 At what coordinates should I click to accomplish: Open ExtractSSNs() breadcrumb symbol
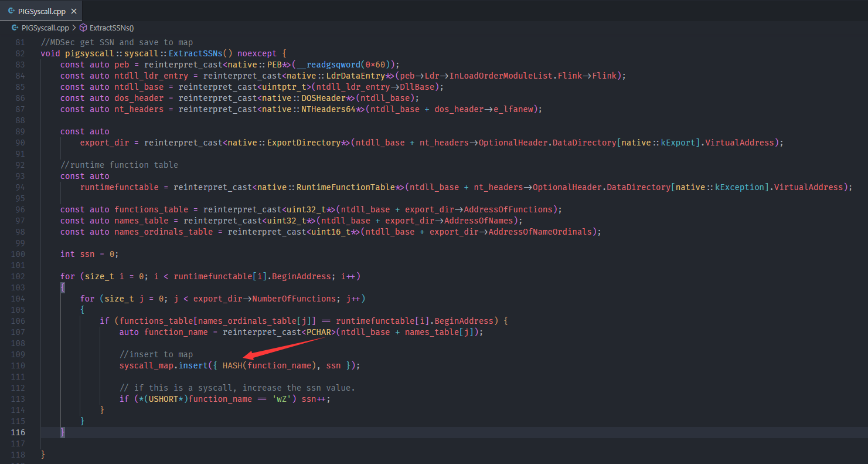click(x=111, y=28)
